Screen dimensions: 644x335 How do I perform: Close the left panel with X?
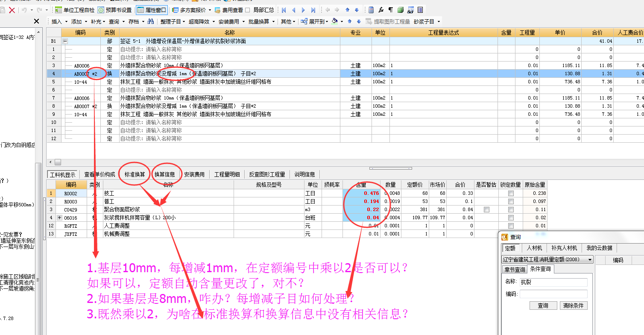pyautogui.click(x=37, y=21)
